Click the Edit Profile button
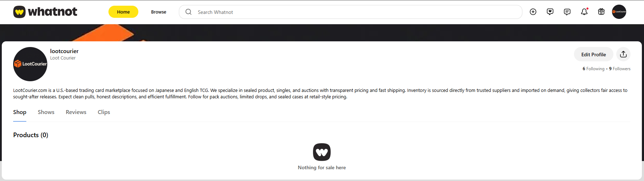The height and width of the screenshot is (181, 644). (x=594, y=55)
